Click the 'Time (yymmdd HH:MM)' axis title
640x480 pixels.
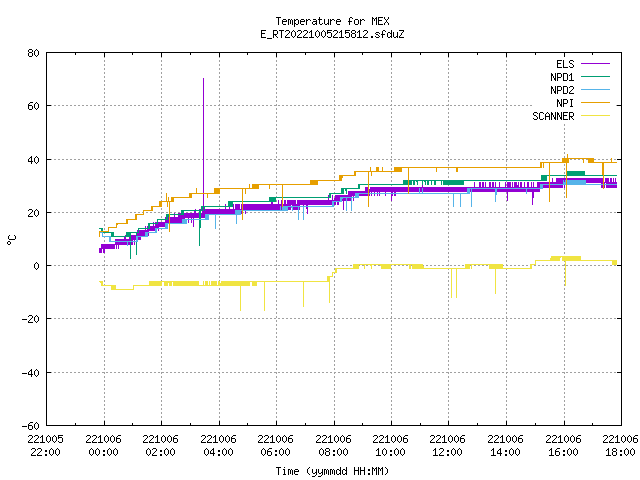point(332,471)
